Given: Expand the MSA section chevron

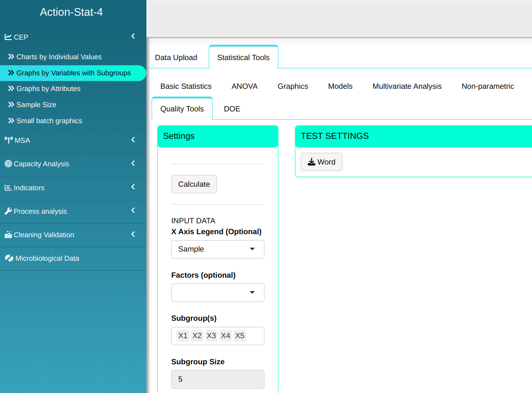Looking at the screenshot, I should coord(133,140).
